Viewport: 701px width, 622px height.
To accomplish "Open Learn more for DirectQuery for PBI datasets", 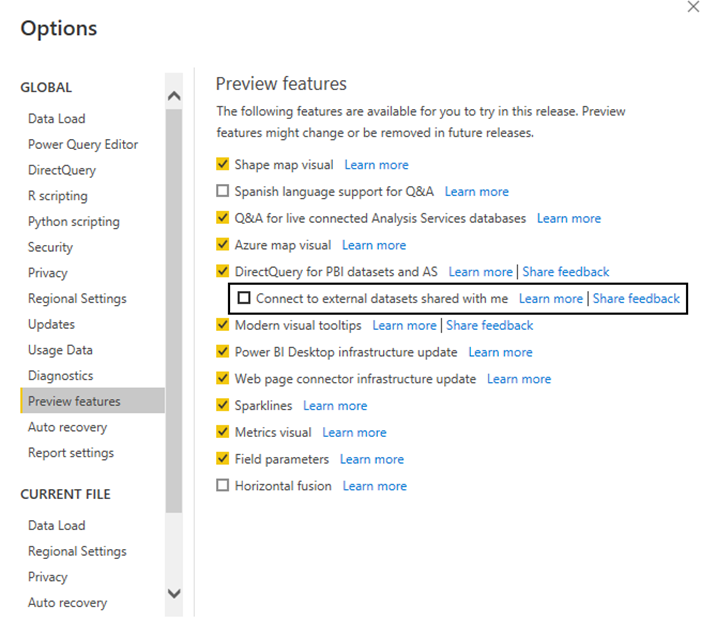I will (x=481, y=272).
